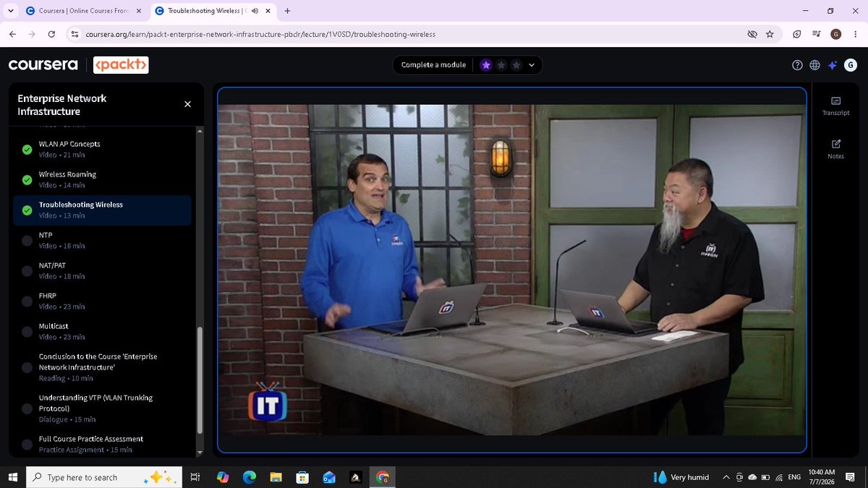Open the help question mark icon
This screenshot has height=488, width=868.
[x=797, y=65]
